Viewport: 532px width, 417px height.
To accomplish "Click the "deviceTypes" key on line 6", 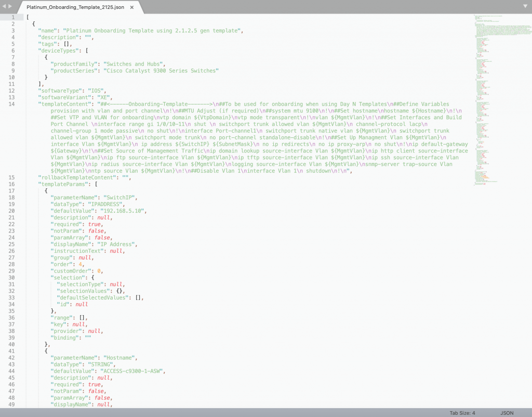I will click(58, 50).
